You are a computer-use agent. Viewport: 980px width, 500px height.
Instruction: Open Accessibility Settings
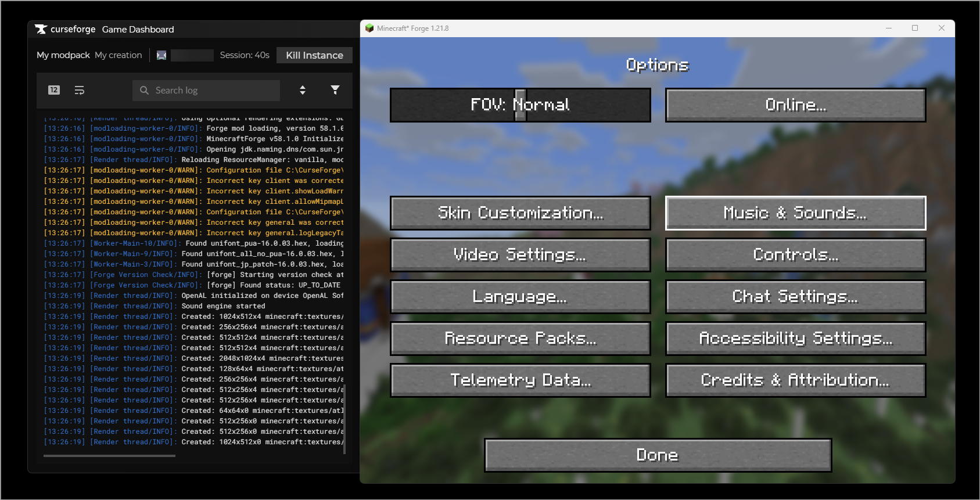click(795, 339)
